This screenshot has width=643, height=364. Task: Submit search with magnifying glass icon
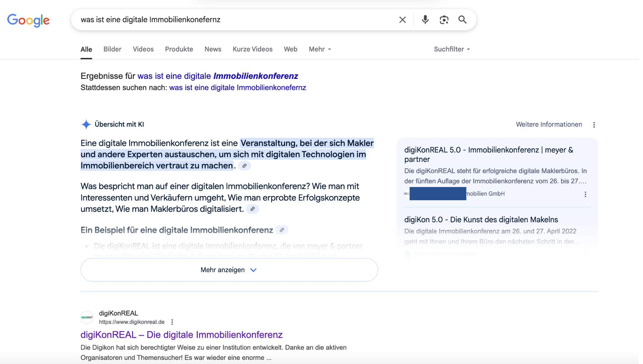point(462,20)
